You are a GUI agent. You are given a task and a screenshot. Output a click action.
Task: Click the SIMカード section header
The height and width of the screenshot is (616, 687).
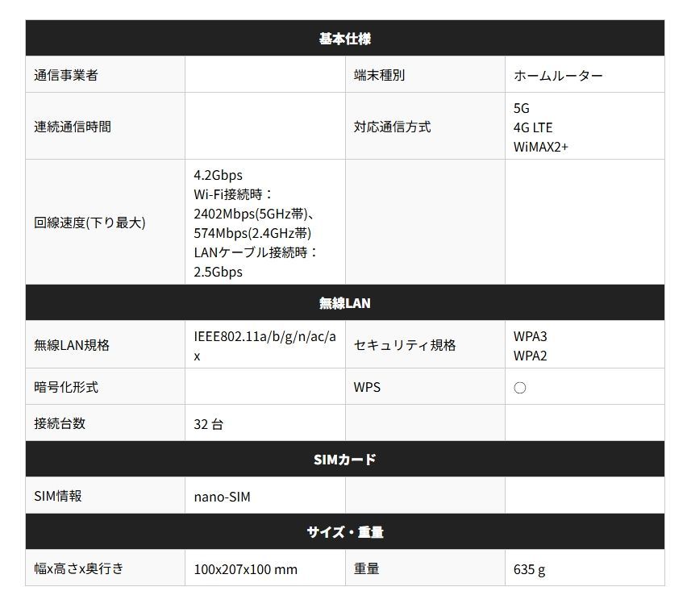(343, 459)
